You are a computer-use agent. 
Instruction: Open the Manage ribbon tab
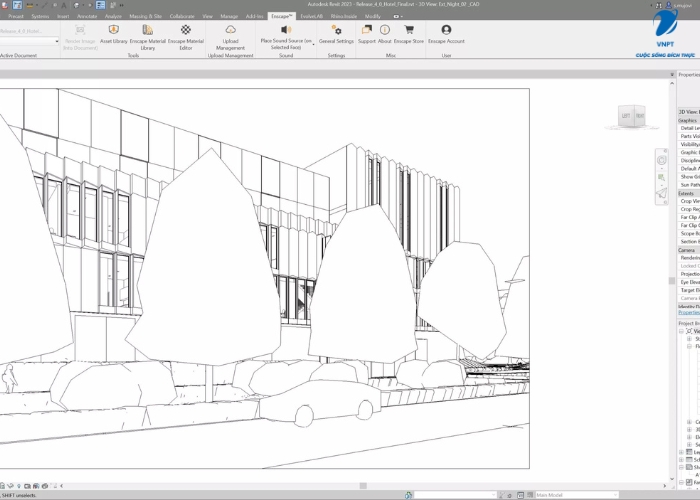pos(229,16)
